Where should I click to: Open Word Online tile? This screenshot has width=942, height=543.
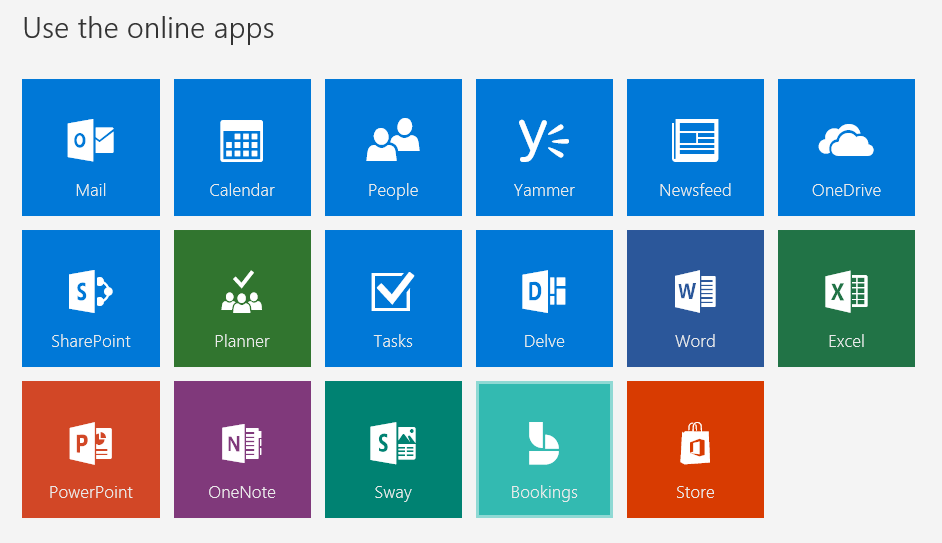695,298
